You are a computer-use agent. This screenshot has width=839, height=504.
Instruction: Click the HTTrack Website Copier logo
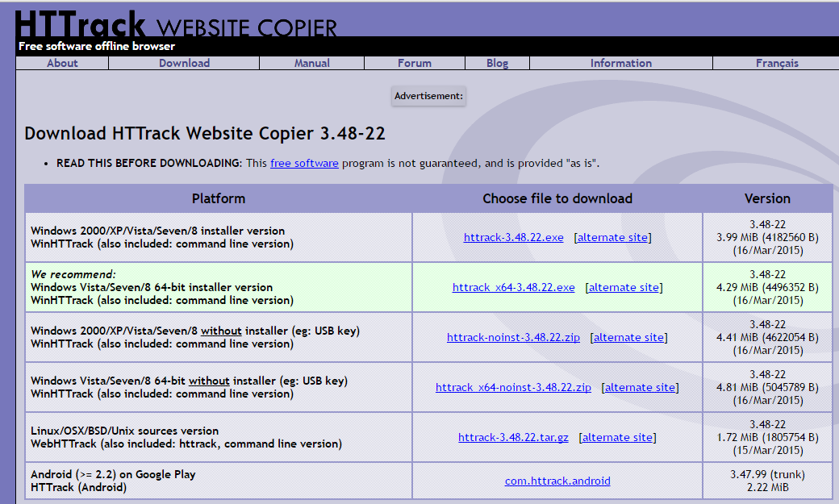point(176,24)
